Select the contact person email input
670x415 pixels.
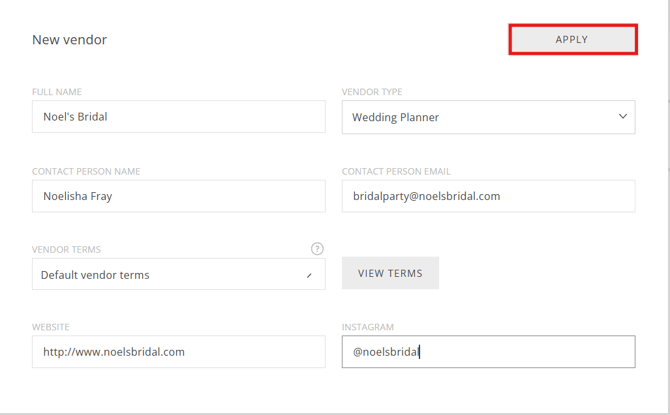pyautogui.click(x=488, y=196)
